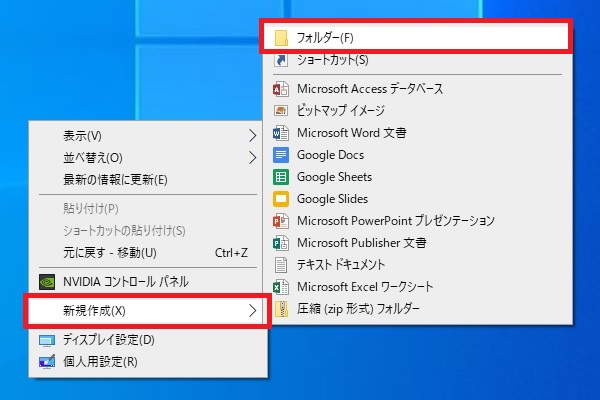Screen dimensions: 600x400
Task: Create a Microsoft Access データベース
Action: (x=417, y=89)
